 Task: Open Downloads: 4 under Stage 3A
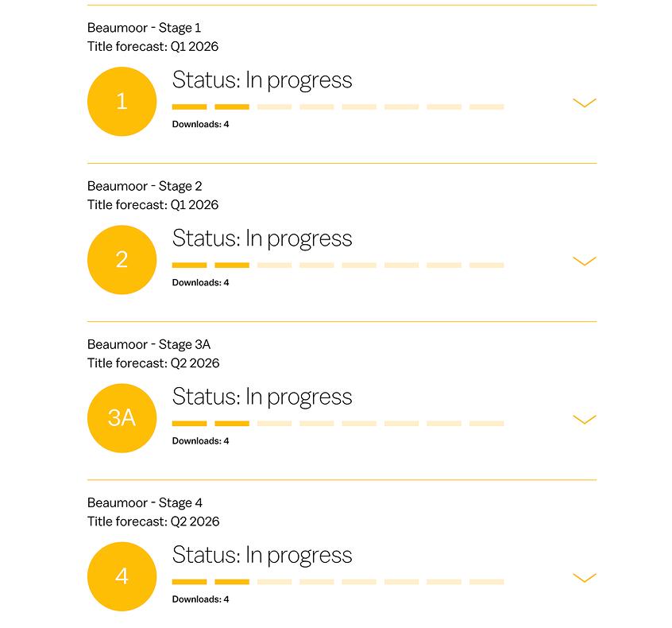(x=200, y=440)
